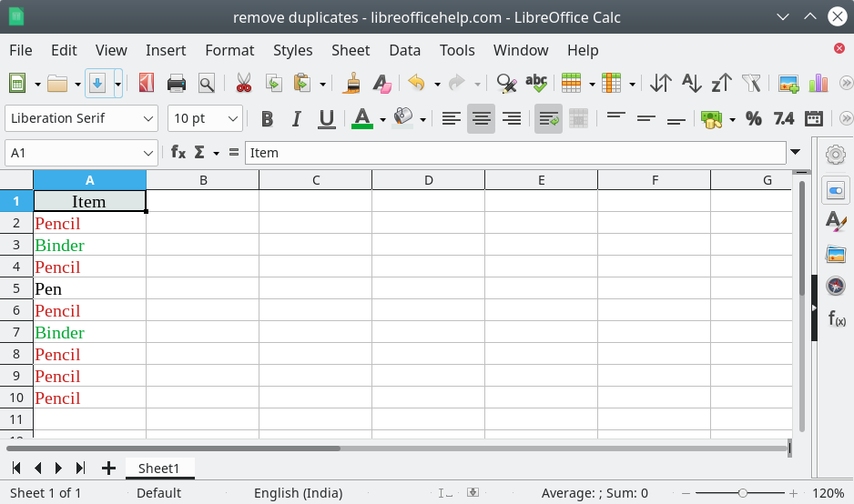
Task: Open sidebar Navigator compass icon
Action: (836, 285)
